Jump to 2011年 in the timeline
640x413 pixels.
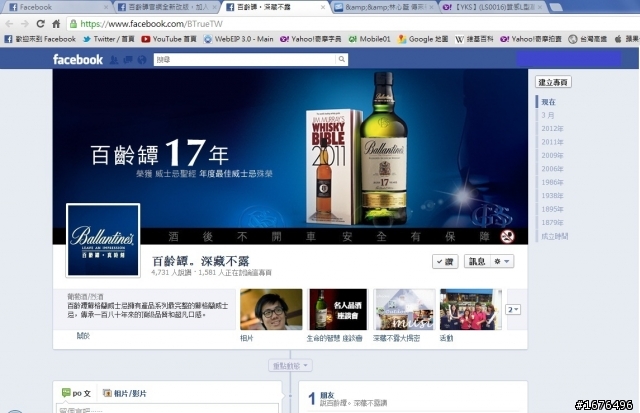pos(552,142)
